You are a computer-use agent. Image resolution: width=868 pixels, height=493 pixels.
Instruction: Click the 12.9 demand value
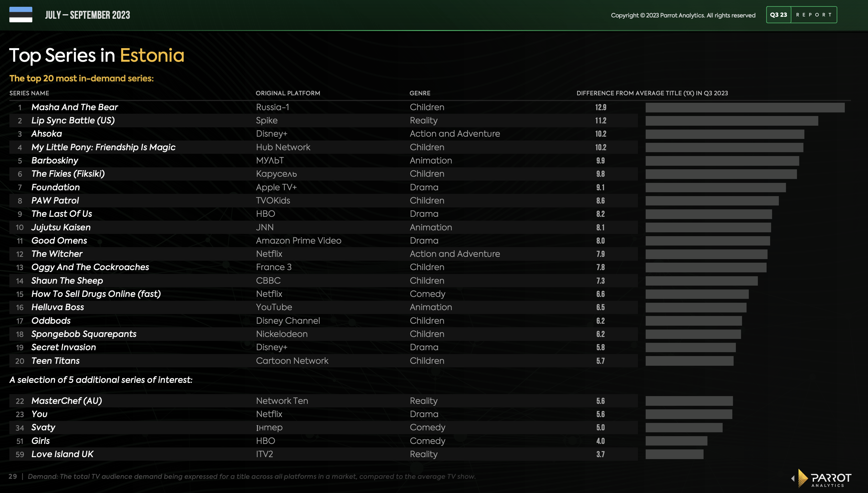pos(600,107)
